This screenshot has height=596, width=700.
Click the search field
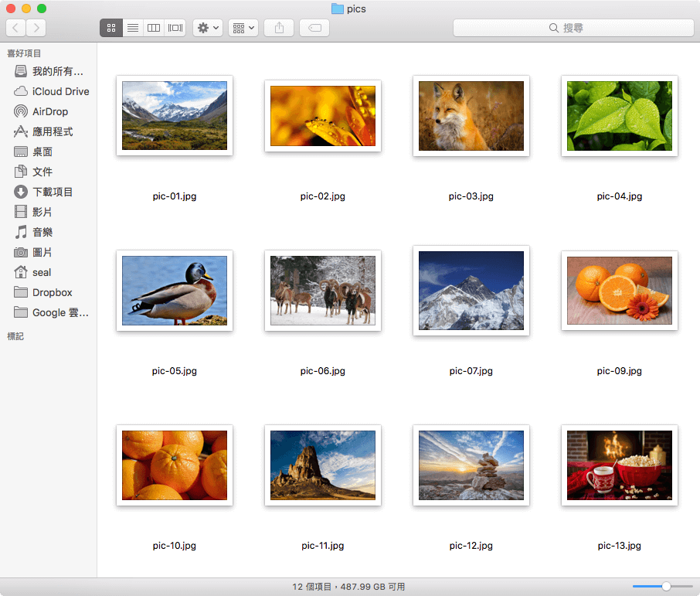573,28
